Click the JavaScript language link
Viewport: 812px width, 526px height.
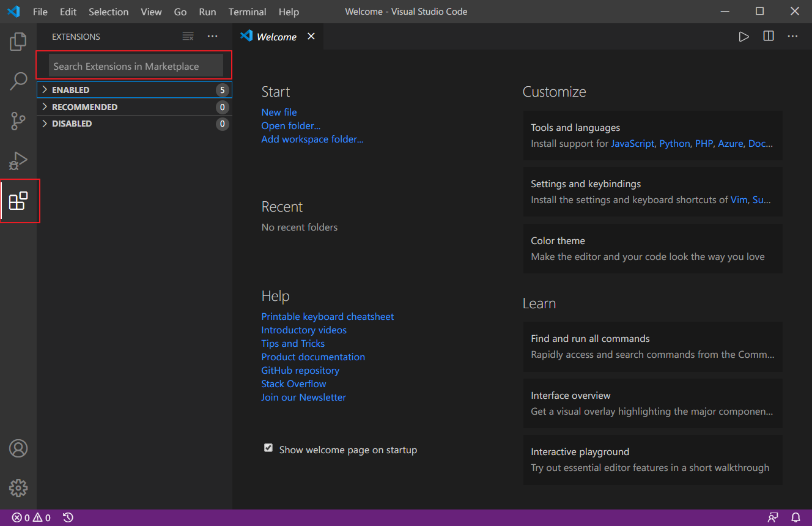tap(632, 144)
